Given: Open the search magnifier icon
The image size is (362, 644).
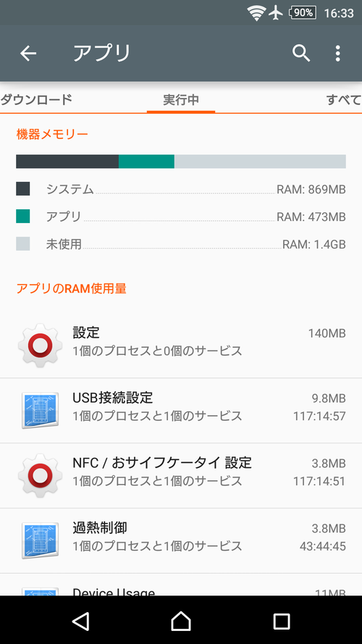Looking at the screenshot, I should pos(301,54).
